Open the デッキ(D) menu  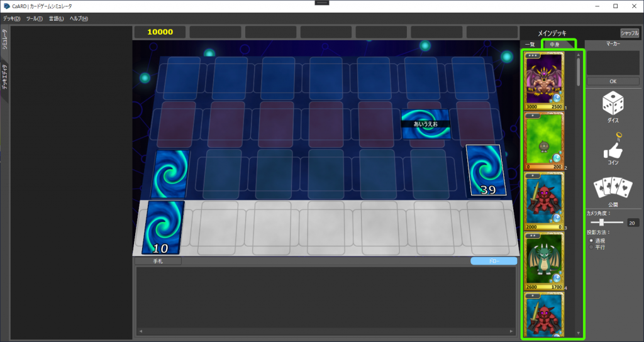pos(11,18)
